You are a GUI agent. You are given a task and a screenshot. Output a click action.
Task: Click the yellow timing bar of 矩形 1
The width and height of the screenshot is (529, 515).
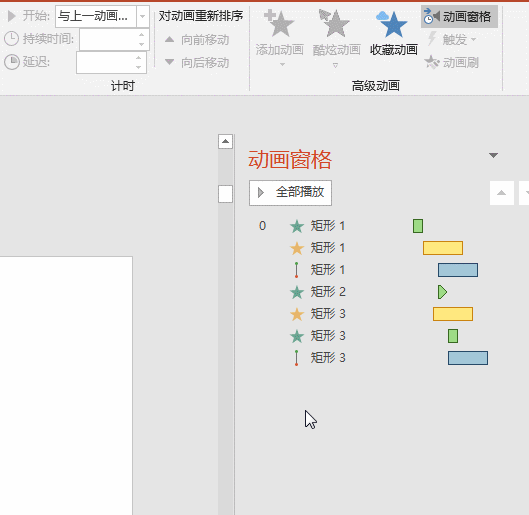(x=443, y=248)
